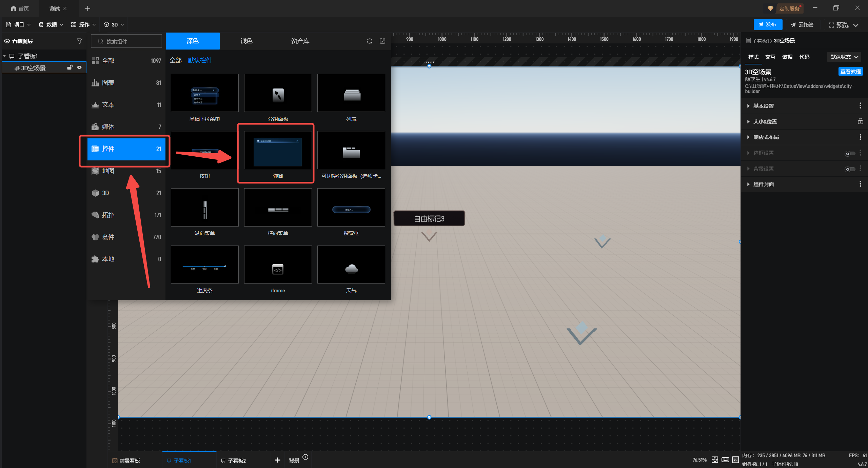Expand the 响应式布局 section
This screenshot has height=468, width=868.
[x=766, y=137]
